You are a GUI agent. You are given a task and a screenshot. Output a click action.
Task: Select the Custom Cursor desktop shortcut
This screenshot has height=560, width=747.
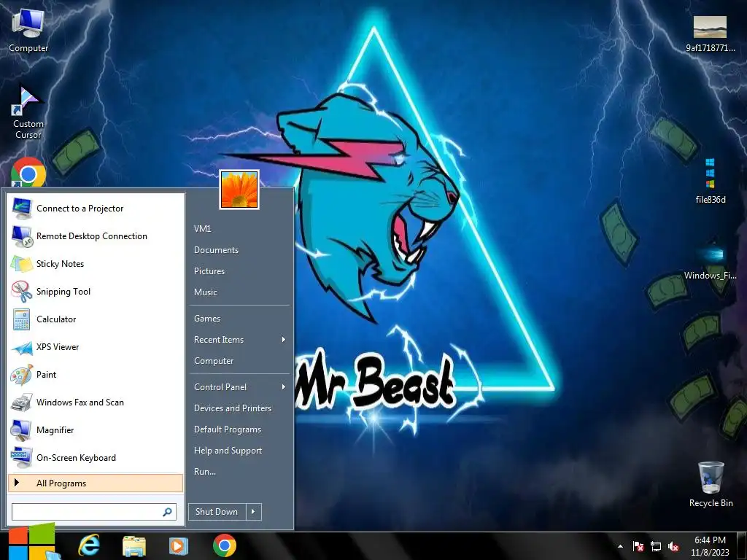pyautogui.click(x=28, y=112)
